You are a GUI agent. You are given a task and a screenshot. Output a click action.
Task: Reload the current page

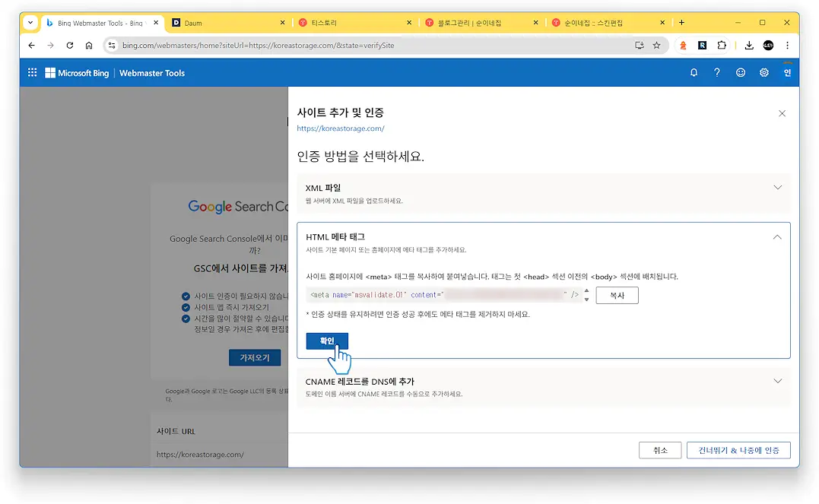point(69,45)
